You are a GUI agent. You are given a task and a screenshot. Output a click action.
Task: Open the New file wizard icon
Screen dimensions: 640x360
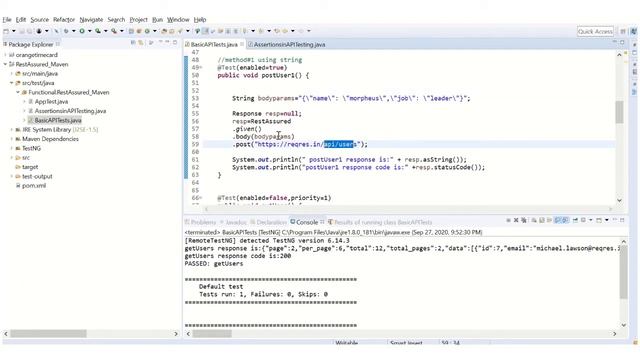pyautogui.click(x=6, y=31)
